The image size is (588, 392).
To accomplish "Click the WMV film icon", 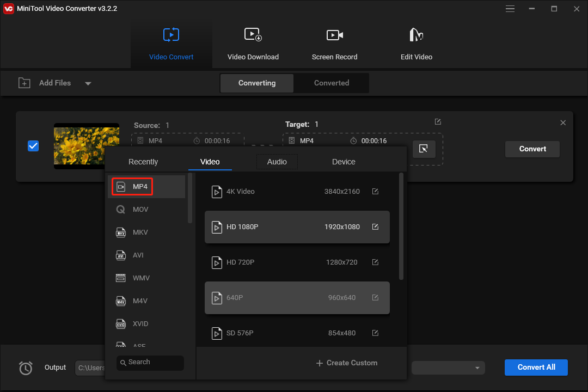I will pyautogui.click(x=120, y=278).
